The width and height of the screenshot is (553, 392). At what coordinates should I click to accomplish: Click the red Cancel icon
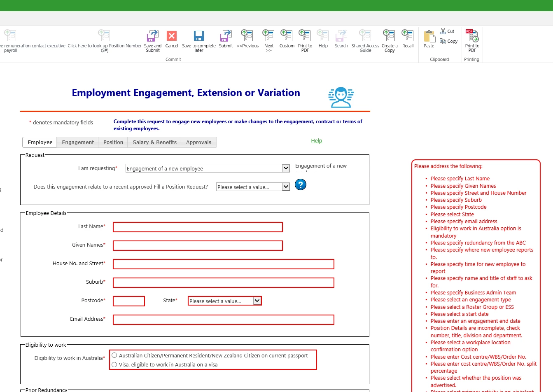[172, 36]
